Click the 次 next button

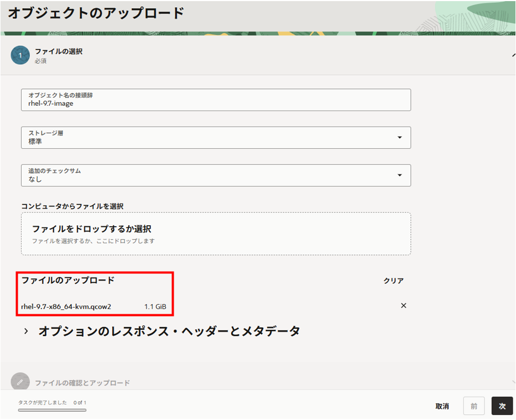[x=502, y=406]
